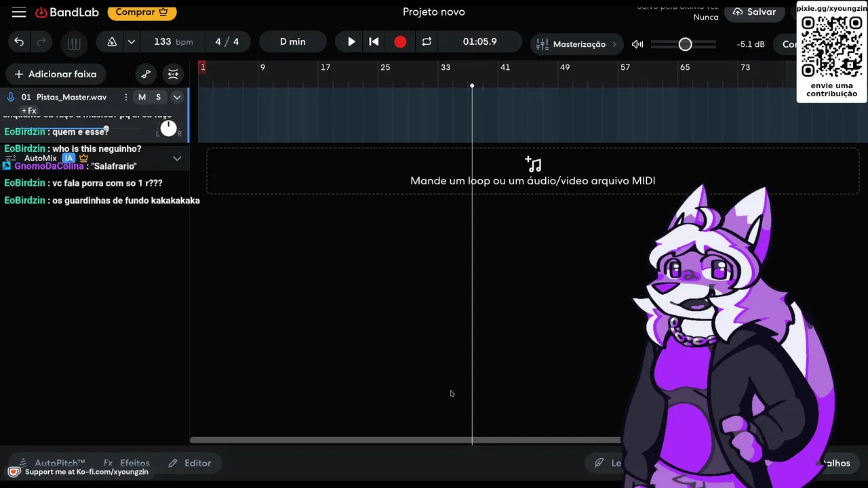
Task: Click the lyrics pen icon at bottom
Action: tap(599, 463)
